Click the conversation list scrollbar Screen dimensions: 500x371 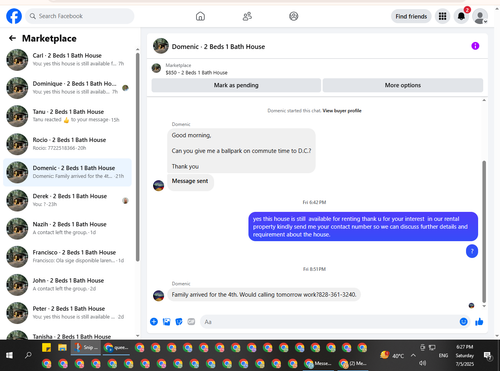click(x=138, y=157)
